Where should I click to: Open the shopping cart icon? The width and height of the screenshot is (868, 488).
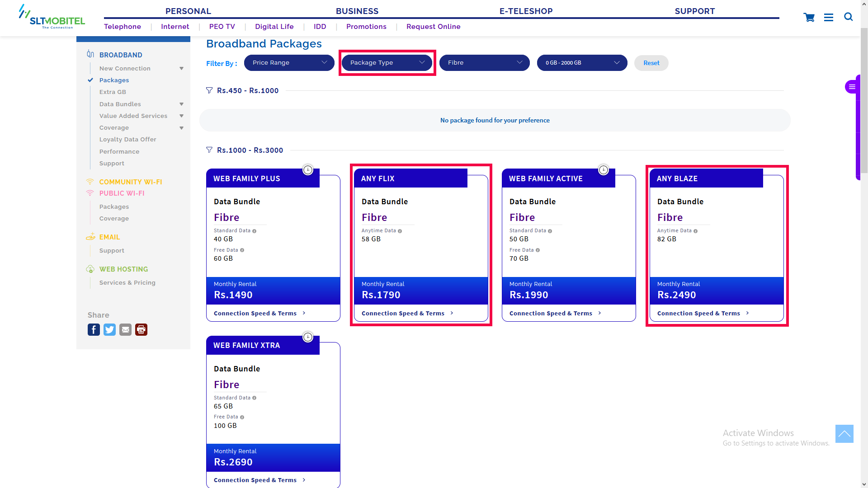[x=809, y=17]
